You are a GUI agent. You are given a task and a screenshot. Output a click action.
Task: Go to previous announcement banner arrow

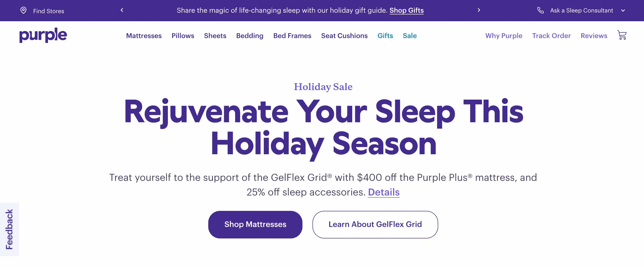coord(122,10)
